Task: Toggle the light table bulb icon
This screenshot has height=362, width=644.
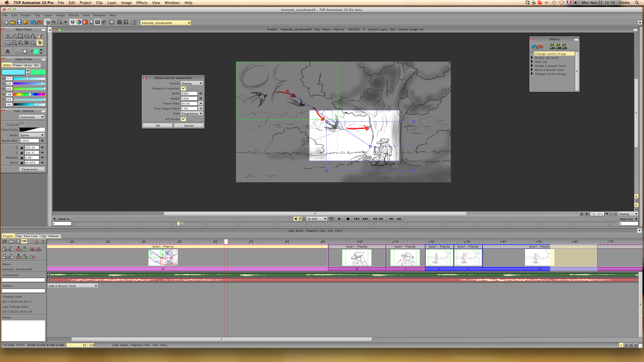Action: pyautogui.click(x=91, y=22)
